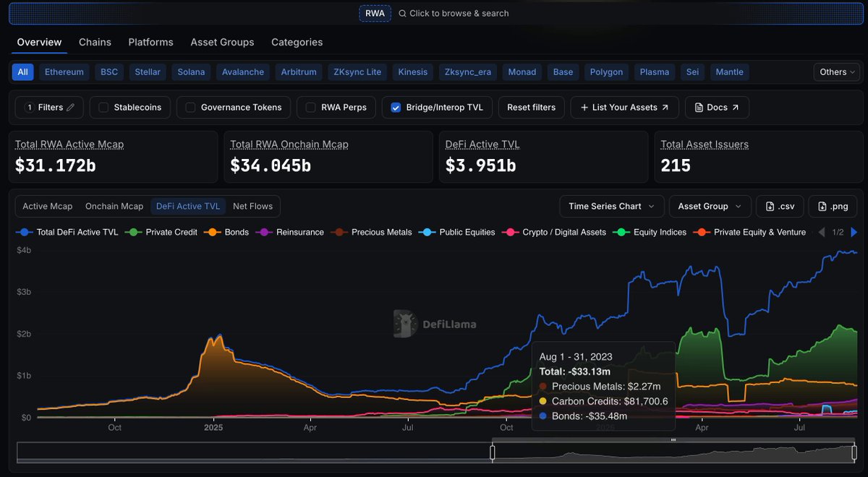Filter by Polygon chain

tap(606, 72)
